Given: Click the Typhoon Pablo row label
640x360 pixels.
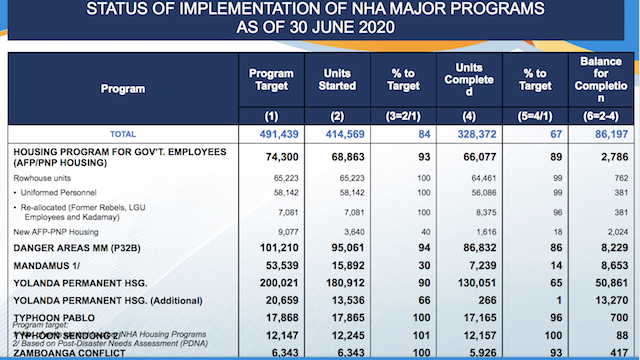Looking at the screenshot, I should 54,318.
